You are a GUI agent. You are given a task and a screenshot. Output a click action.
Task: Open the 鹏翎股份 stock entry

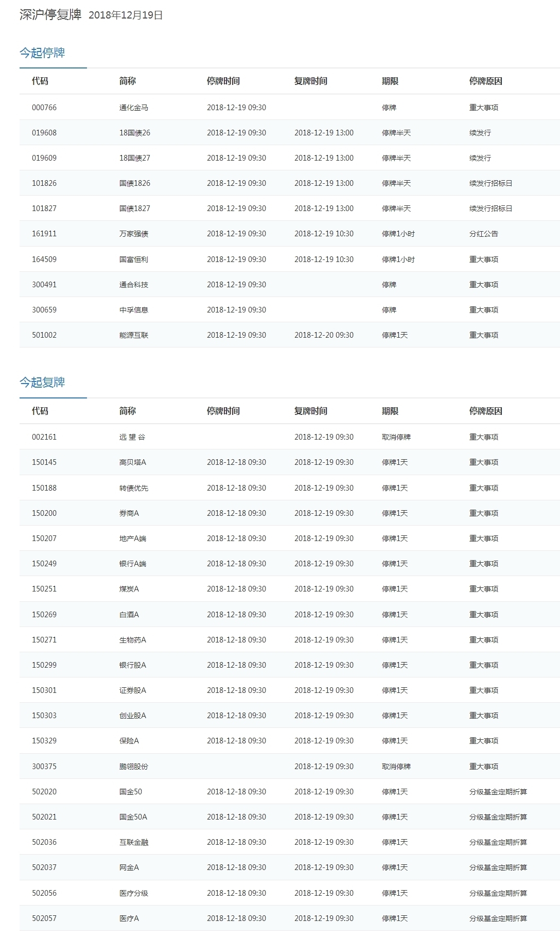134,767
